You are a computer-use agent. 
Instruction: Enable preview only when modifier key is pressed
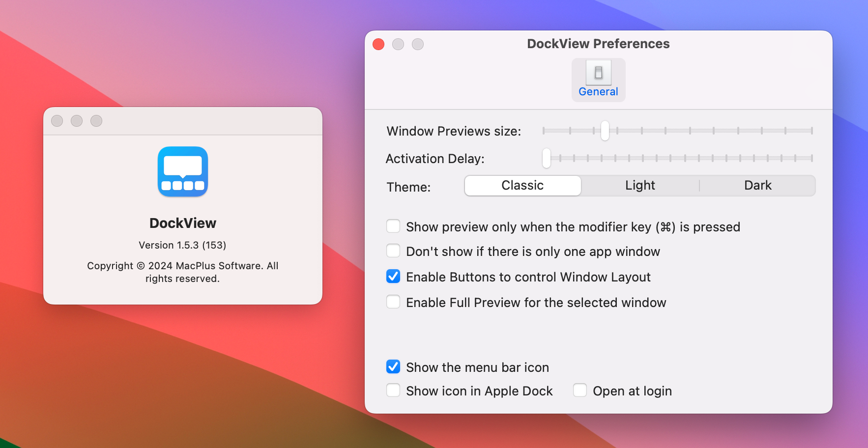point(393,226)
